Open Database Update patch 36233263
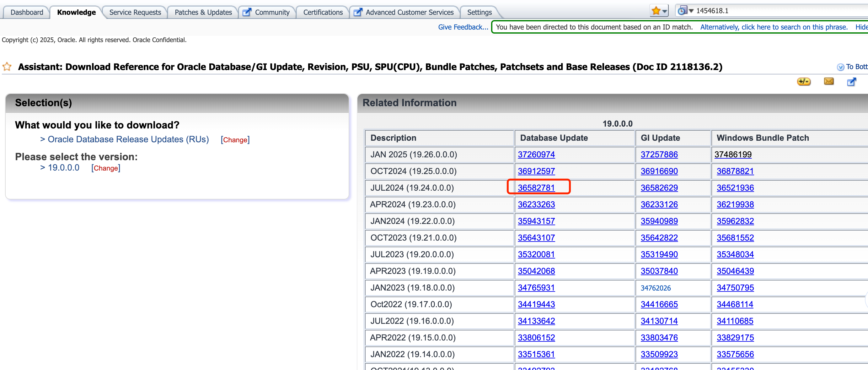The image size is (868, 370). pos(536,204)
